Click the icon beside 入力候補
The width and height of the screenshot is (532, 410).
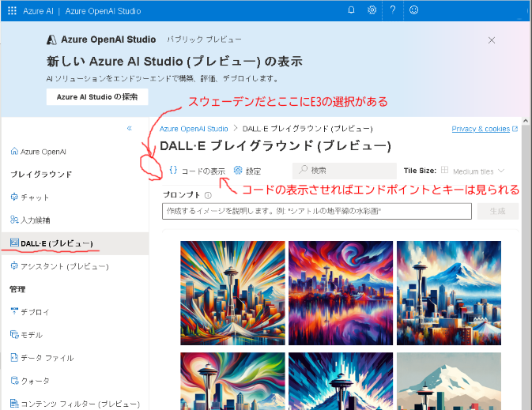(14, 220)
